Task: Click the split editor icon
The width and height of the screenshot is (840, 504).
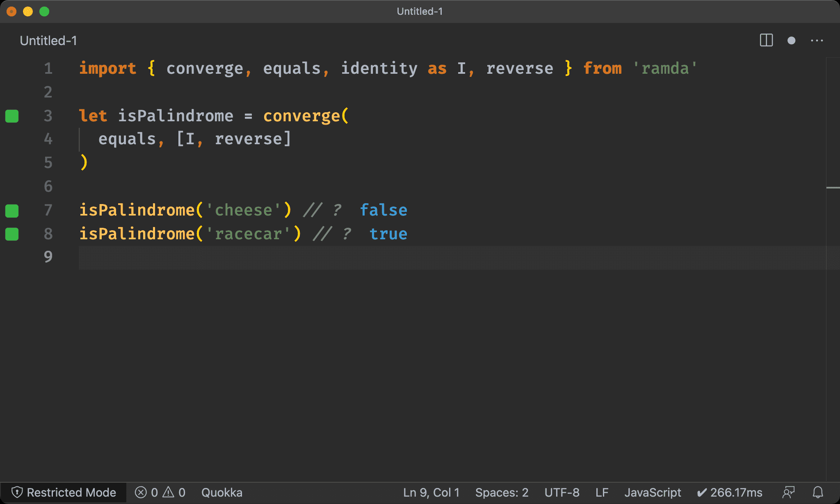Action: pyautogui.click(x=766, y=40)
